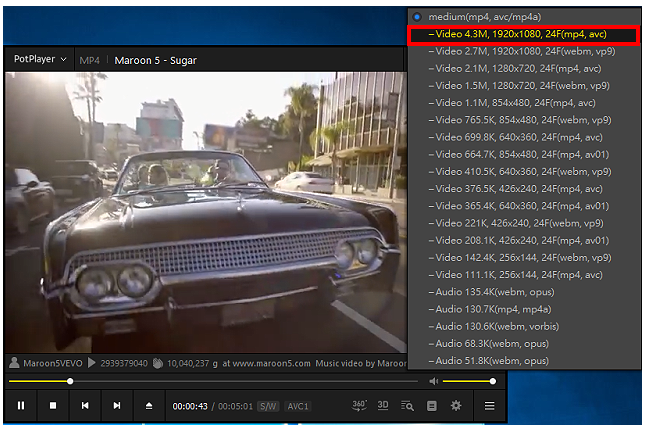This screenshot has width=648, height=431.
Task: Click the MaroonSVEVO uploader icon
Action: click(14, 363)
